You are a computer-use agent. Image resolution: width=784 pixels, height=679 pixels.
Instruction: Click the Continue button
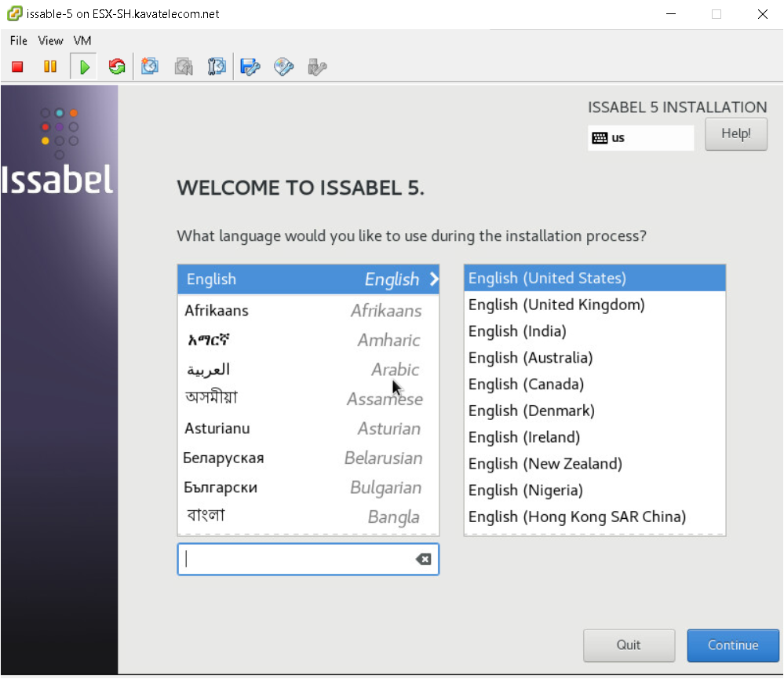733,645
